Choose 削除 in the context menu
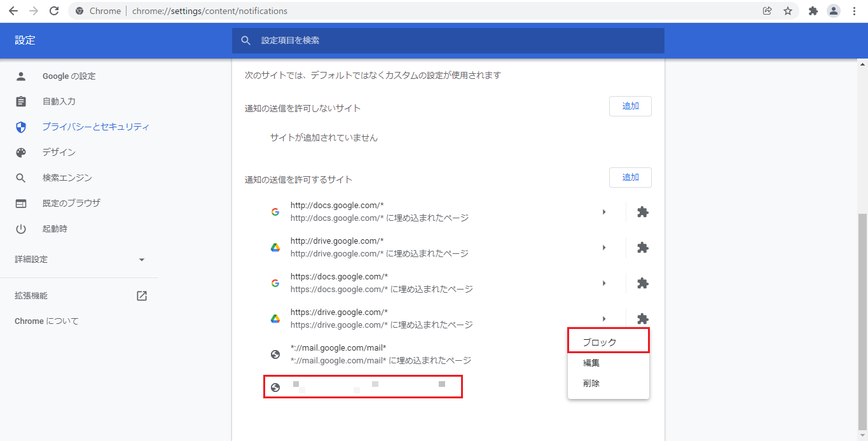Viewport: 868px width, 441px height. pyautogui.click(x=591, y=383)
